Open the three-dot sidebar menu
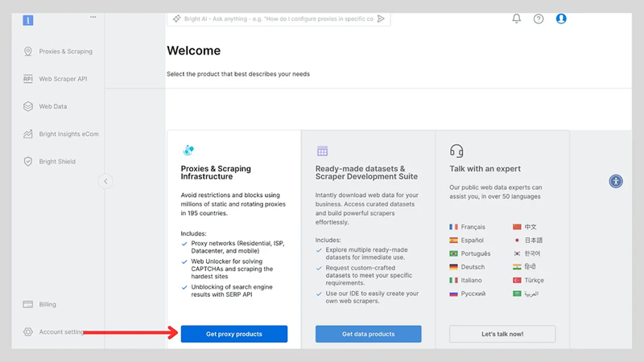Viewport: 644px width, 362px height. point(93,17)
